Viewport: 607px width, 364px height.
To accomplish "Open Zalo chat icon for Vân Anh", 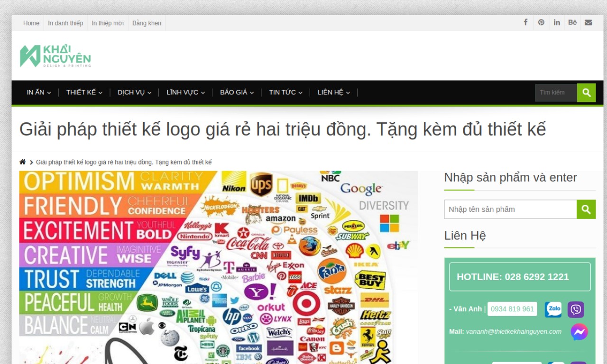I will (x=553, y=309).
